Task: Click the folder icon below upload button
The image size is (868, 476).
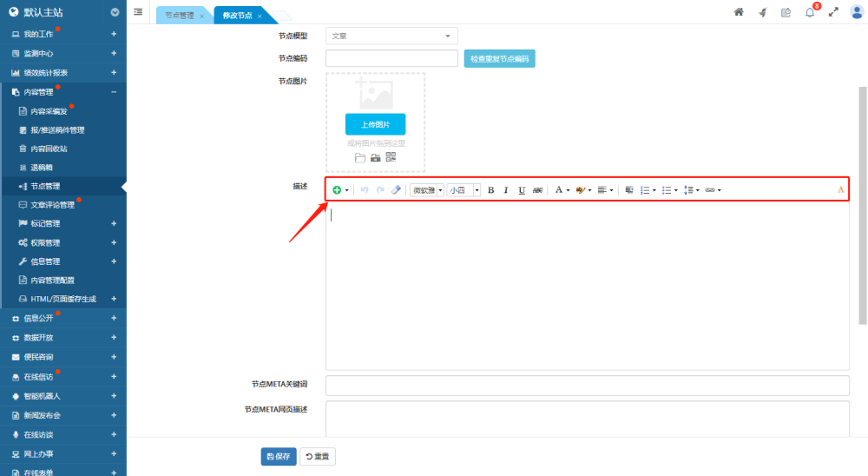Action: 360,157
